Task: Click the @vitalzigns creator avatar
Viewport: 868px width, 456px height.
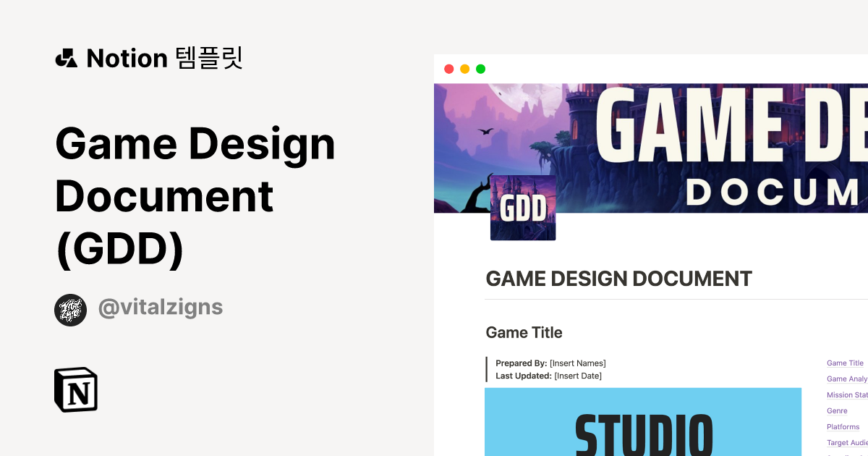Action: pos(70,309)
